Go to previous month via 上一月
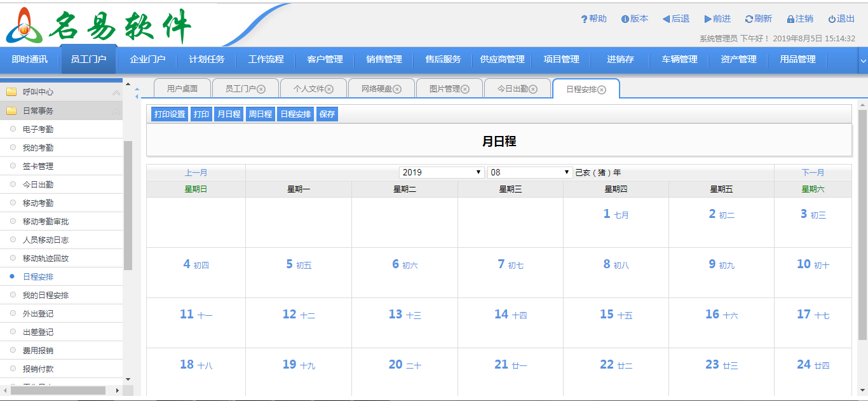The image size is (868, 401). [x=196, y=173]
